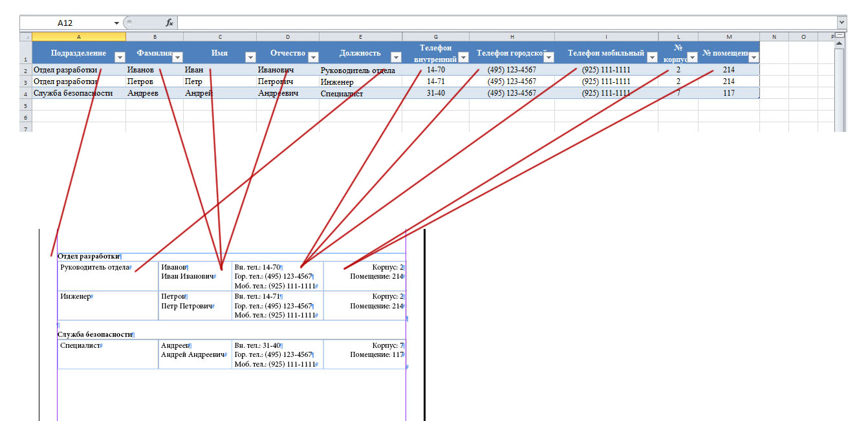This screenshot has width=868, height=421.
Task: Click Вн. тел.: 31-40 in the document
Action: click(x=257, y=345)
